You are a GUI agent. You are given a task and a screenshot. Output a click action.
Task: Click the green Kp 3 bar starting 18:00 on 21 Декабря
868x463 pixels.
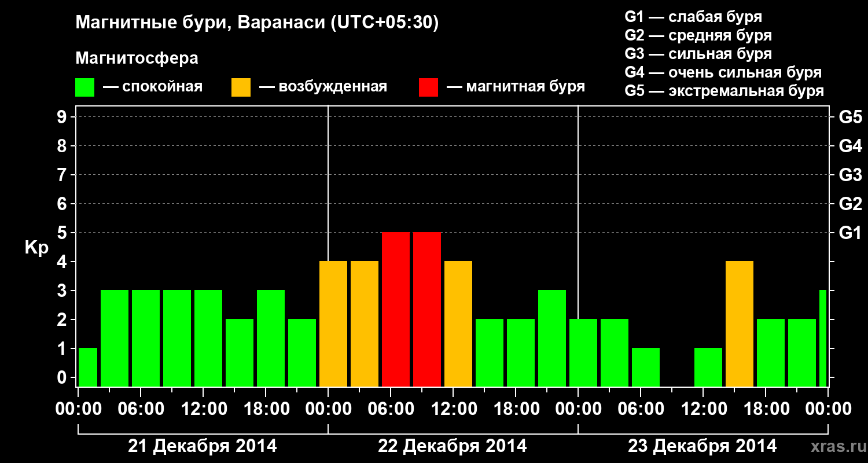(x=271, y=339)
